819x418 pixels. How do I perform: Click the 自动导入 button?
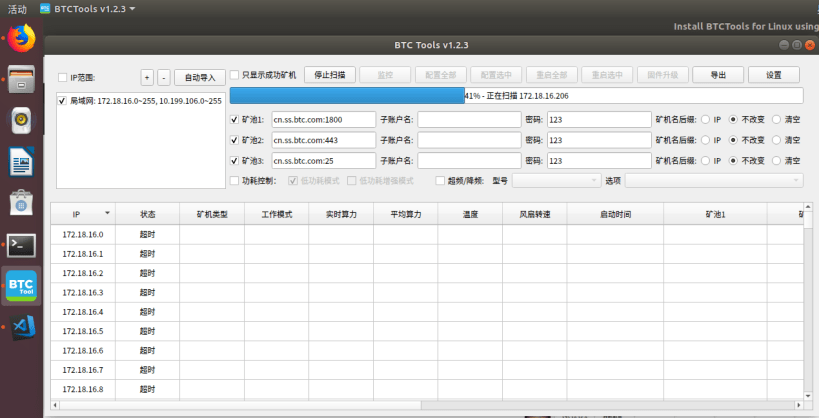(200, 77)
